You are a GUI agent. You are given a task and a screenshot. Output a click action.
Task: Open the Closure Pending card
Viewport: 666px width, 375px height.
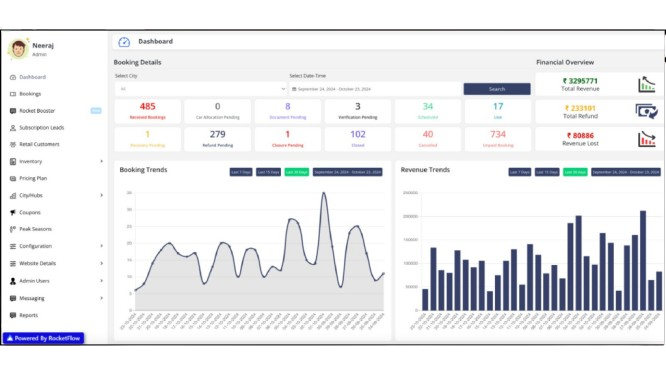coord(288,139)
